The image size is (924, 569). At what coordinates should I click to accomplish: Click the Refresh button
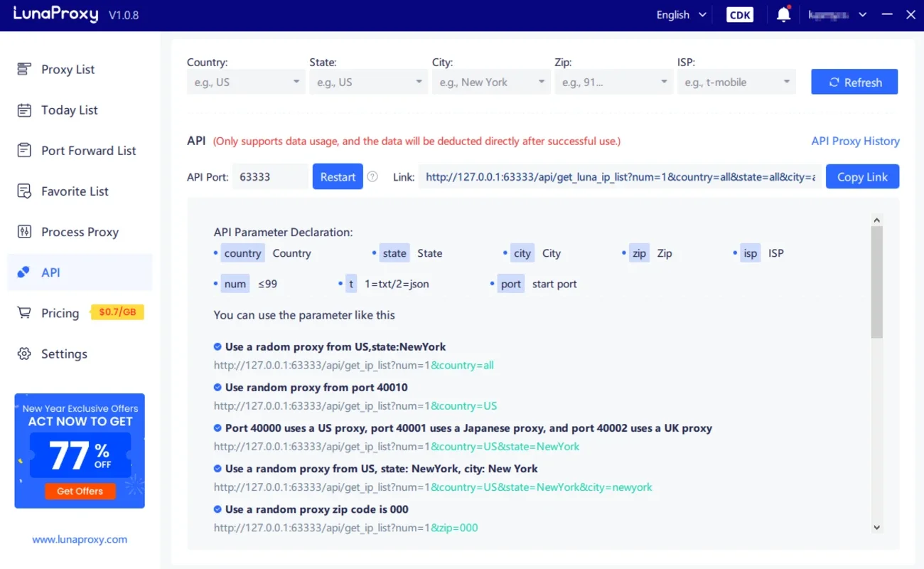[854, 82]
